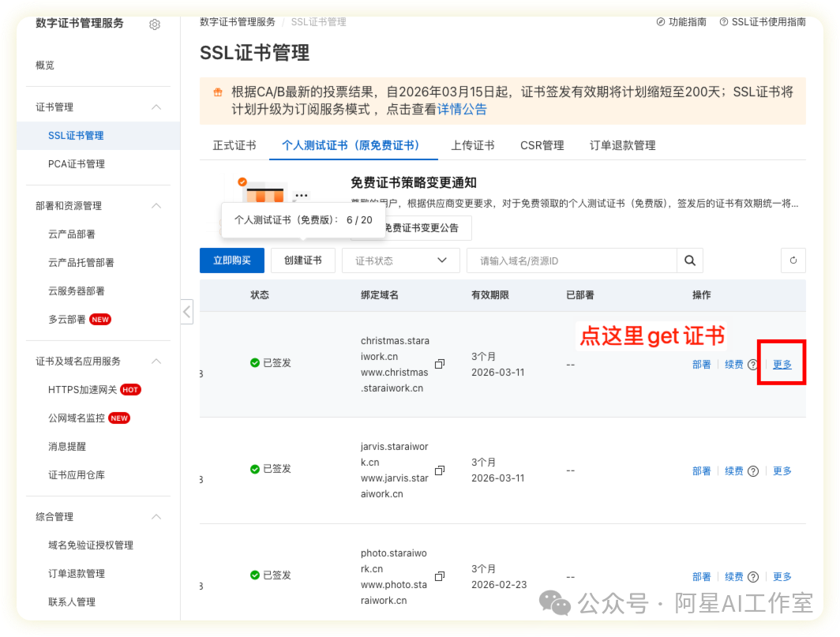Click the 创建证书 button
This screenshot has height=637, width=840.
pyautogui.click(x=302, y=260)
